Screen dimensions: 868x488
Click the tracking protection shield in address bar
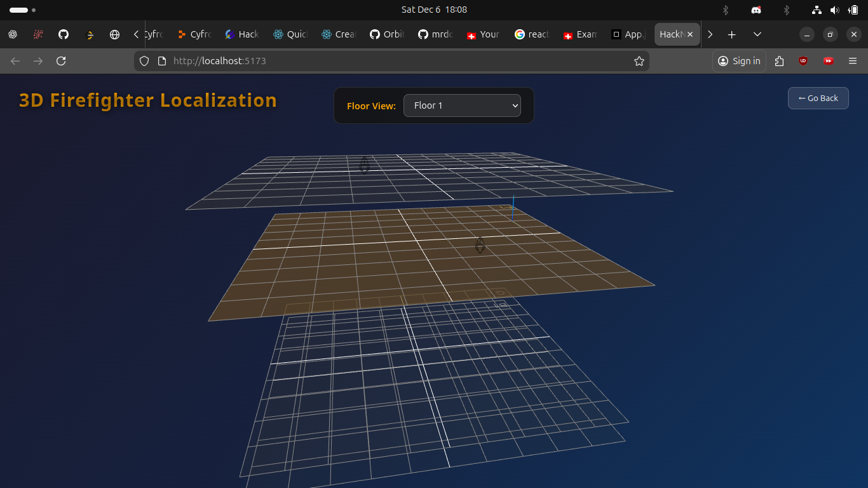click(144, 60)
